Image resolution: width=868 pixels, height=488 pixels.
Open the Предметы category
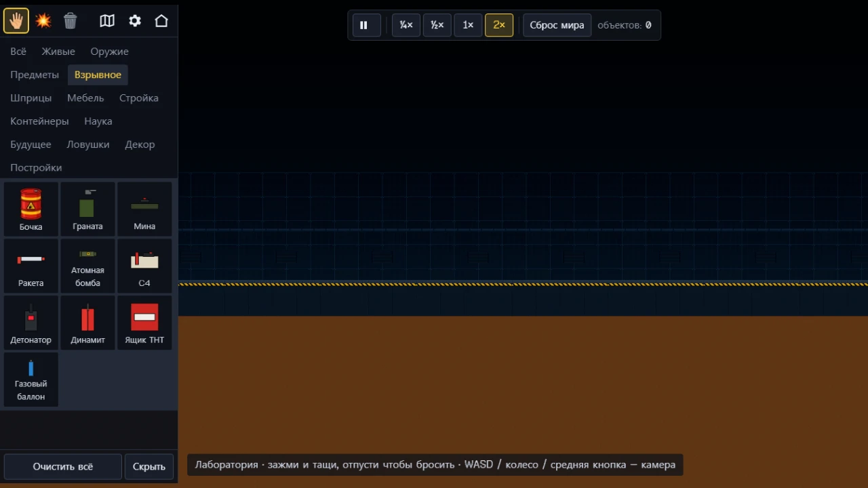pos(35,75)
